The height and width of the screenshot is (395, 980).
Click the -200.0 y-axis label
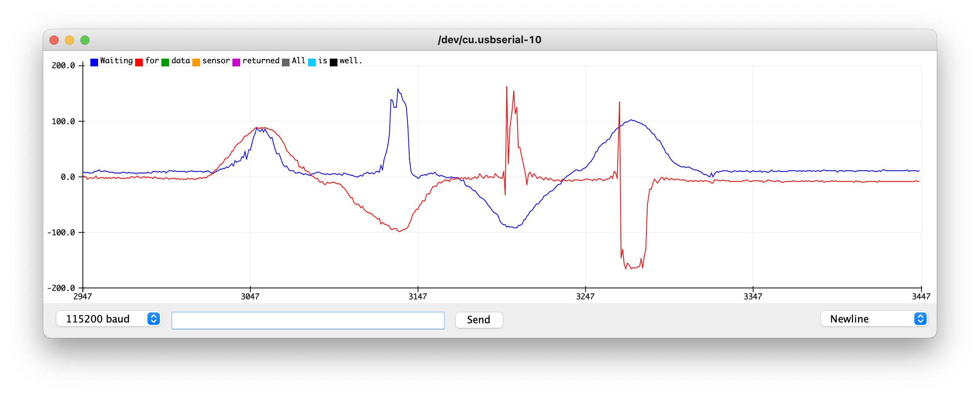(61, 288)
